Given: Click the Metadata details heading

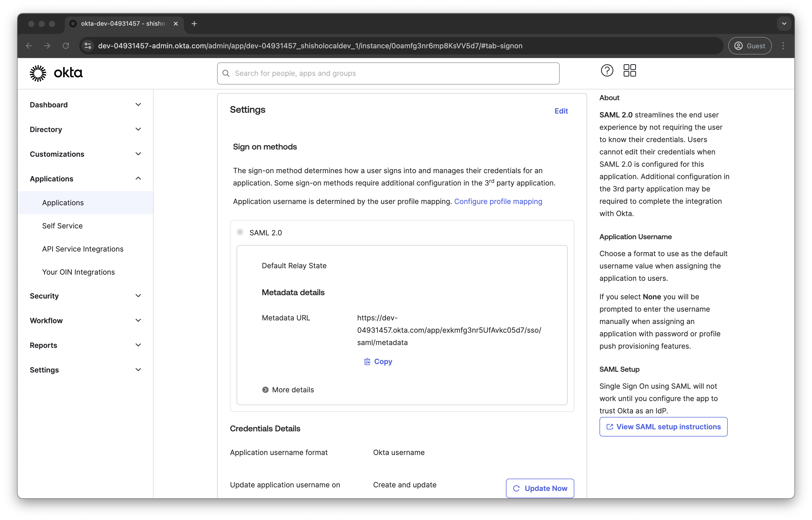Looking at the screenshot, I should [x=293, y=292].
